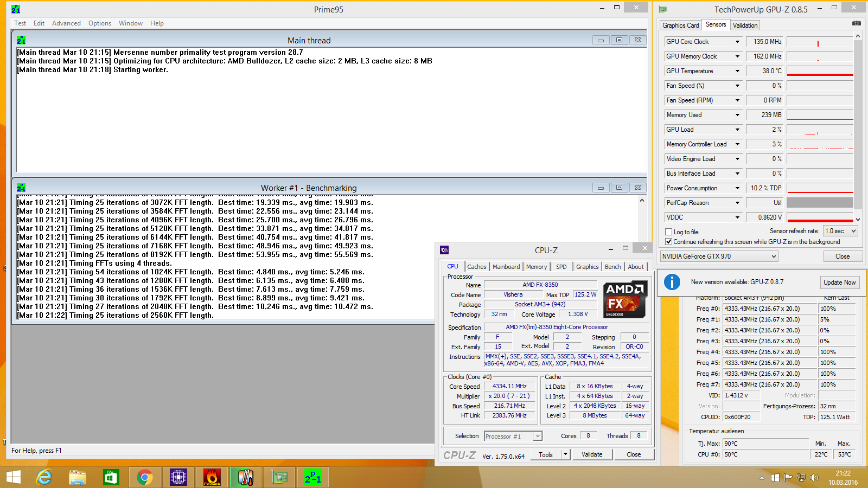Click the Worker #1 Benchmarking window icon
The width and height of the screenshot is (868, 488).
click(21, 188)
